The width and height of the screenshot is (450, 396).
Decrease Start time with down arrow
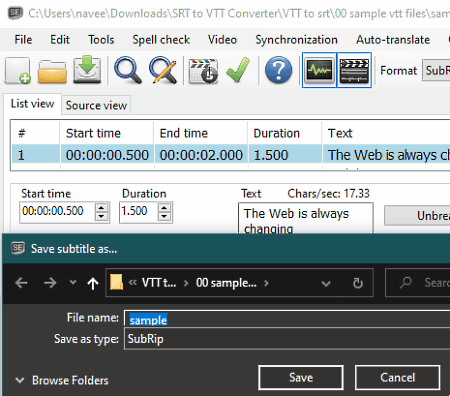click(101, 216)
